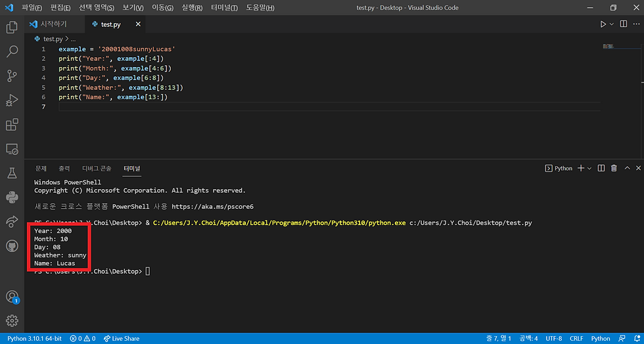Open the 이동(G) menu
Viewport: 644px width, 344px height.
pos(163,8)
